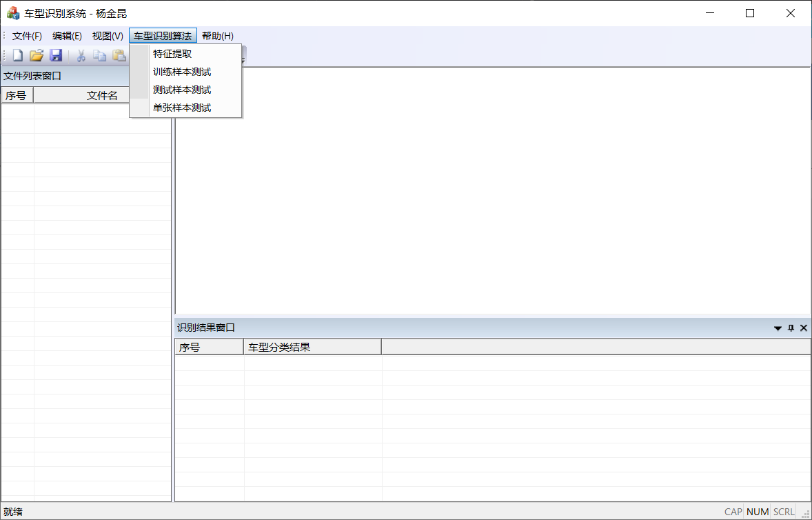812x520 pixels.
Task: Maximize the 车型识别系统 window
Action: click(750, 14)
